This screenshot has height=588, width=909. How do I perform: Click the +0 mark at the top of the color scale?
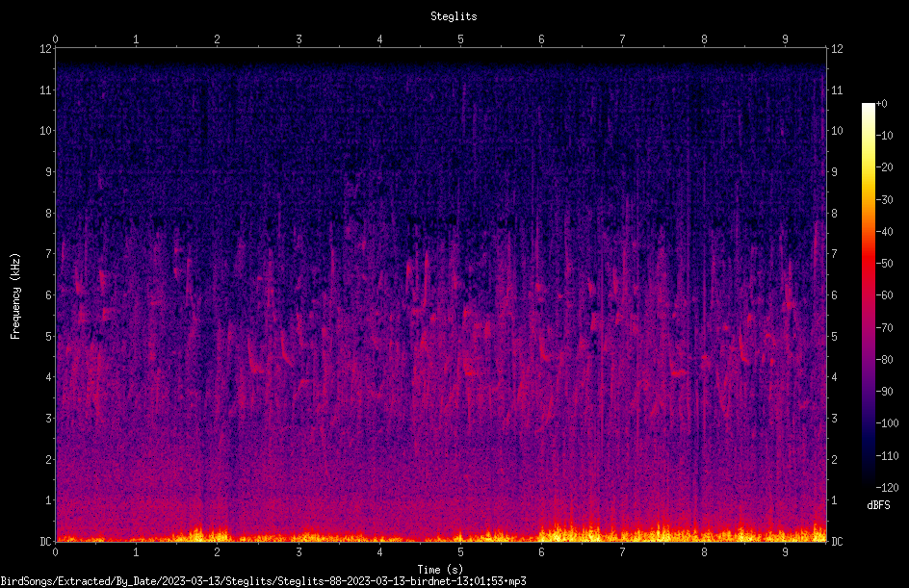coord(882,104)
